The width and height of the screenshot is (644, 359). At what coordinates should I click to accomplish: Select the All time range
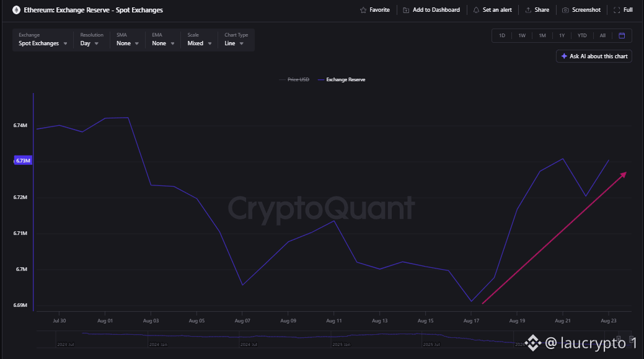602,36
